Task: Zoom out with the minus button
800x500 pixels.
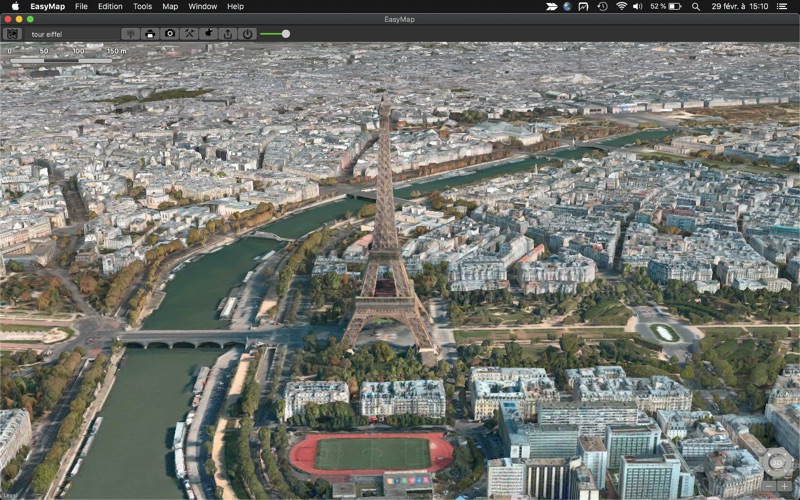Action: coord(769,486)
